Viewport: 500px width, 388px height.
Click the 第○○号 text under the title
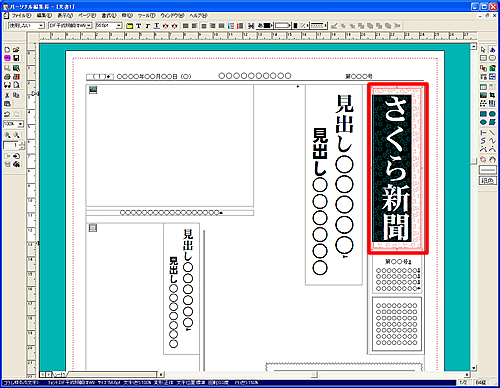pos(398,262)
